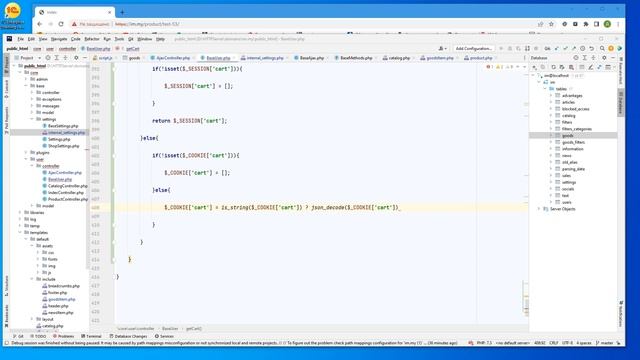This screenshot has height=360, width=640.
Task: Open the Window menu
Action: 144,39
